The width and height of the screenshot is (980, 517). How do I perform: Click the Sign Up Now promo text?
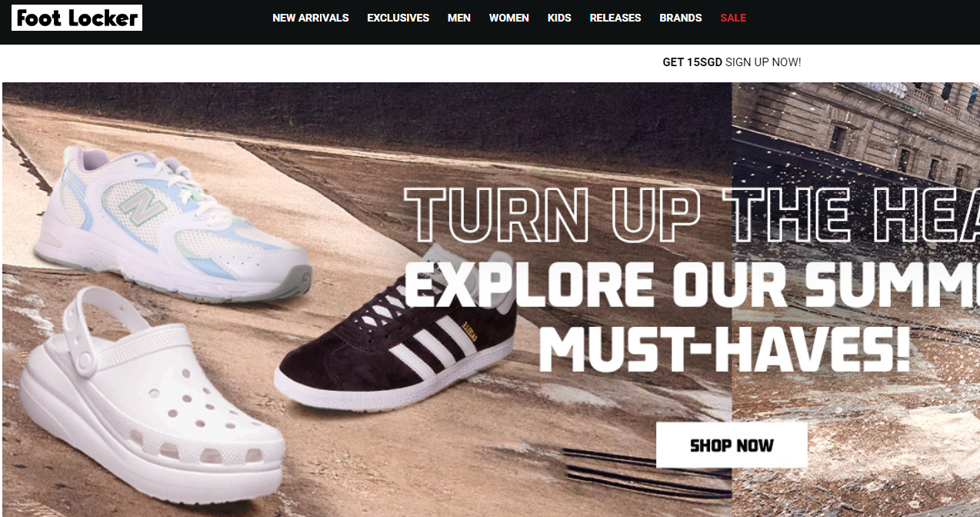tap(763, 62)
